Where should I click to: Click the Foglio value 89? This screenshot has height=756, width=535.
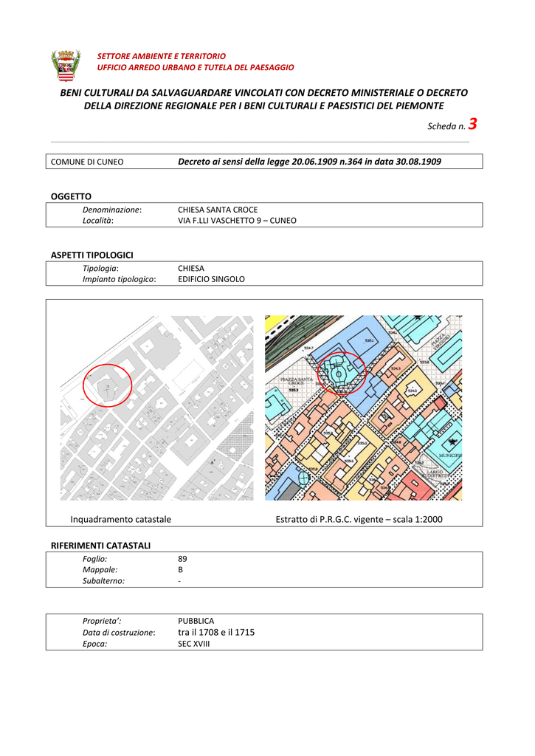[x=183, y=559]
